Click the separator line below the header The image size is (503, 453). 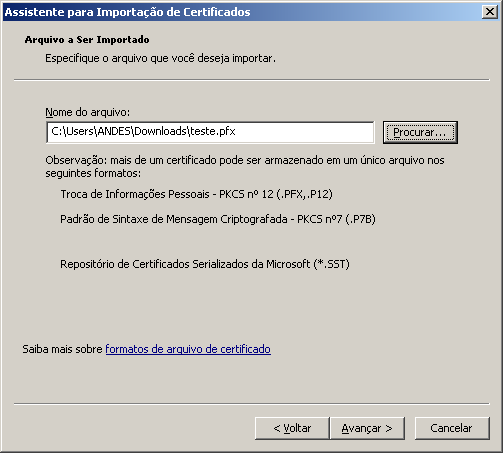click(252, 80)
